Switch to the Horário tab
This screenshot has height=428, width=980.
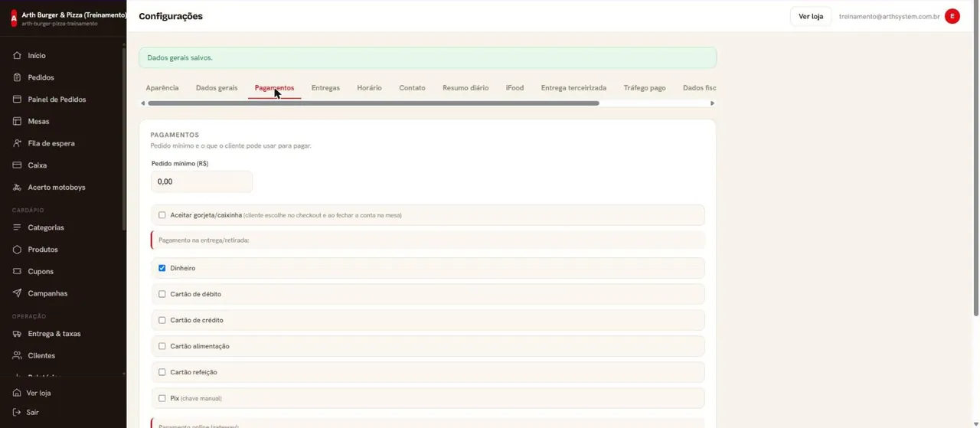pos(369,88)
